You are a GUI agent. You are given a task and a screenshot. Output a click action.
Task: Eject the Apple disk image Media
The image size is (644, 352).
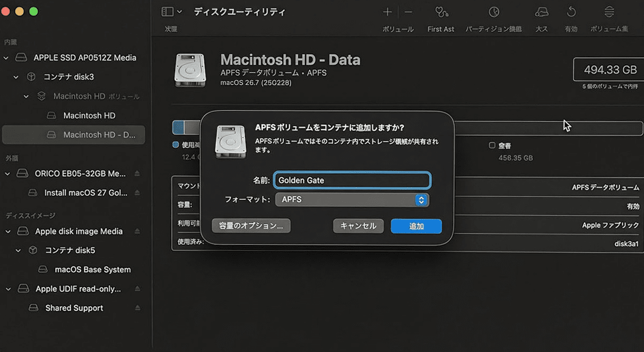[137, 231]
